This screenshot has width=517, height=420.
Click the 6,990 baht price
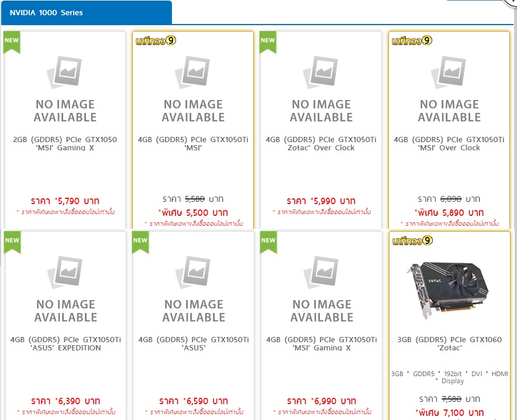pyautogui.click(x=322, y=401)
